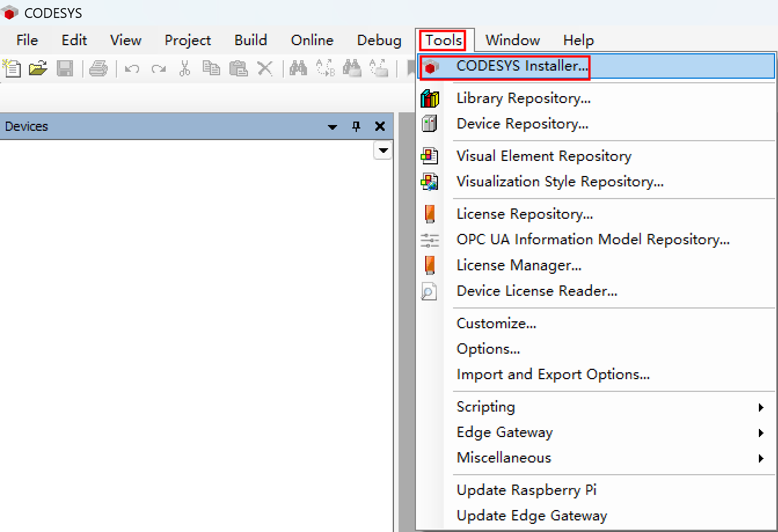Open Options... from the Tools menu

(488, 349)
